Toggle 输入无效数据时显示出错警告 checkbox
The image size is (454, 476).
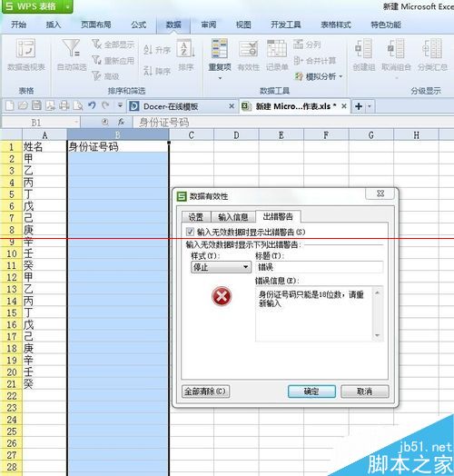coord(190,232)
